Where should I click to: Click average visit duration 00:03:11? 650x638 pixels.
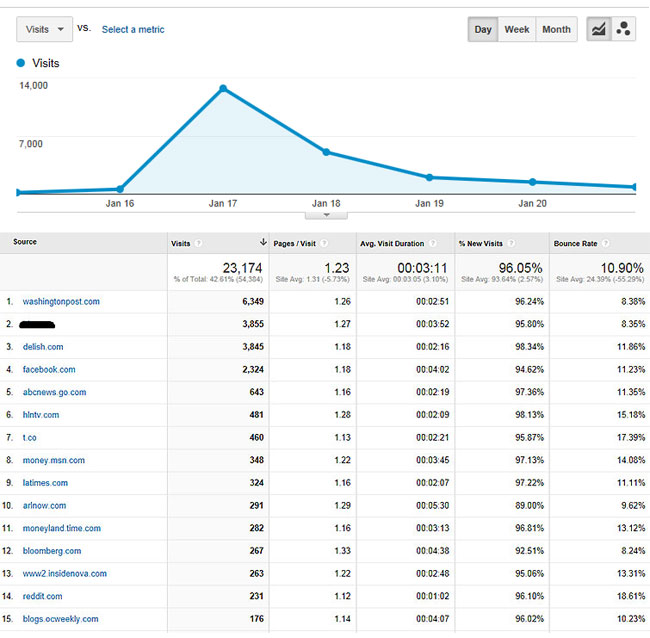tap(422, 267)
